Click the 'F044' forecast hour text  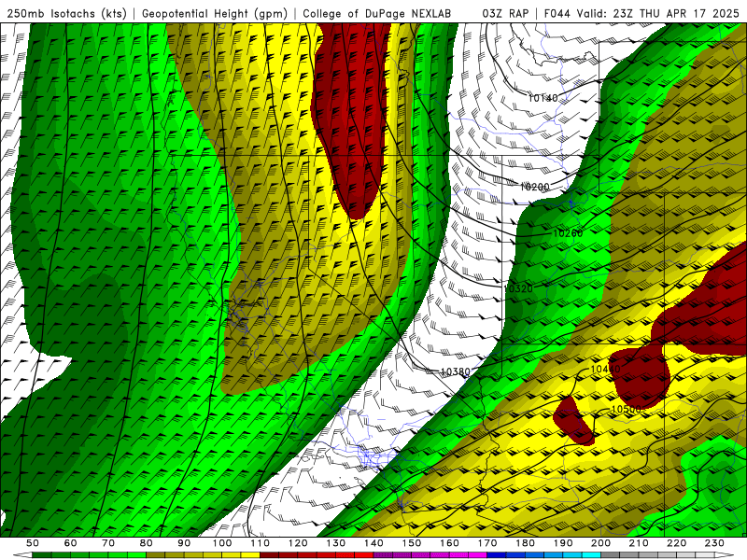tap(557, 13)
